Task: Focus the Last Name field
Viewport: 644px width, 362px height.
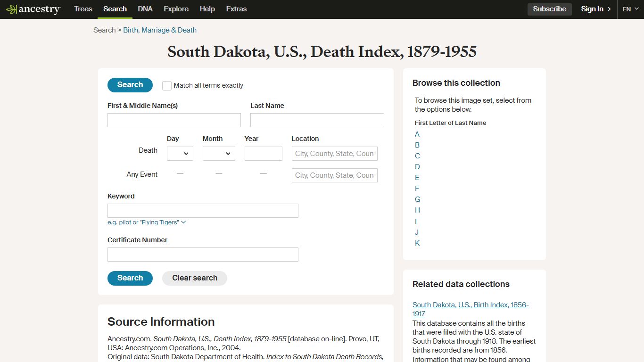Action: coord(317,120)
